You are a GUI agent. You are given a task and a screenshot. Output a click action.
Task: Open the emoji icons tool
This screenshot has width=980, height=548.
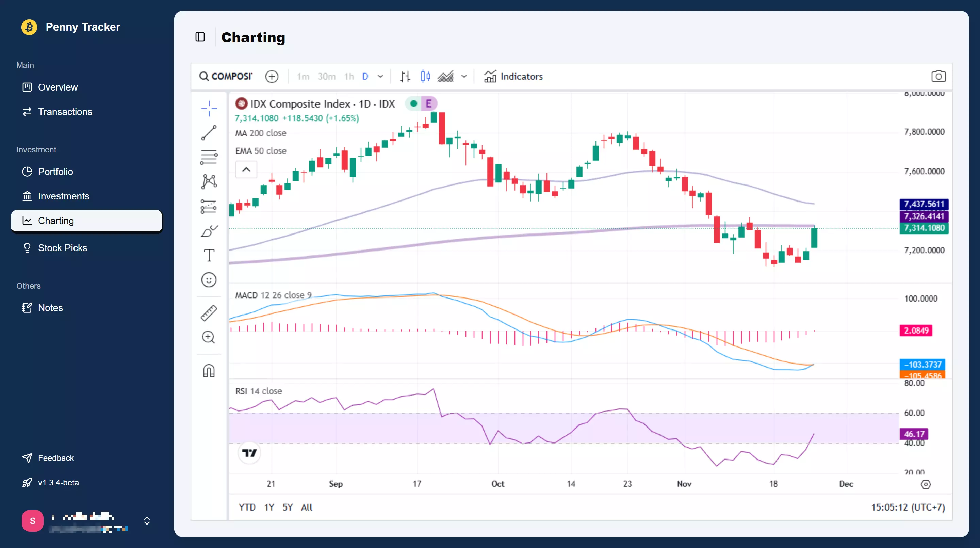point(209,280)
